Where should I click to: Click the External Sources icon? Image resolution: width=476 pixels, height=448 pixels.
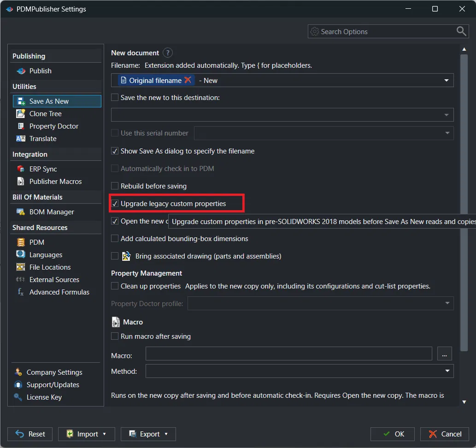20,279
